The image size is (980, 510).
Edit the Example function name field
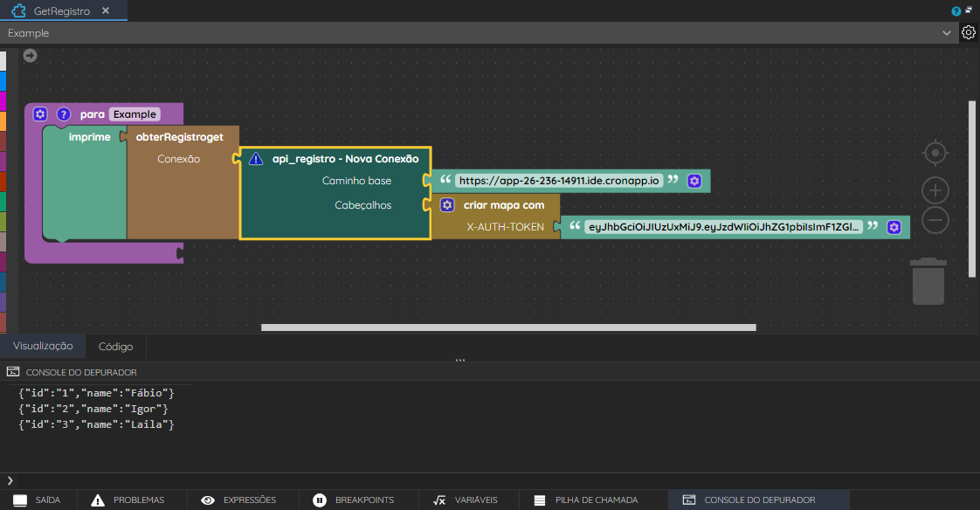tap(135, 114)
